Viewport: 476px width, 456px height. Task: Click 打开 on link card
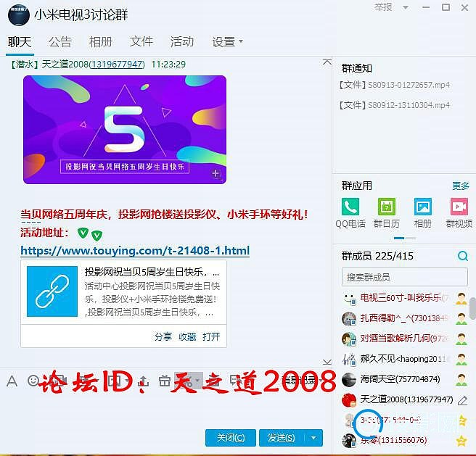coord(211,337)
